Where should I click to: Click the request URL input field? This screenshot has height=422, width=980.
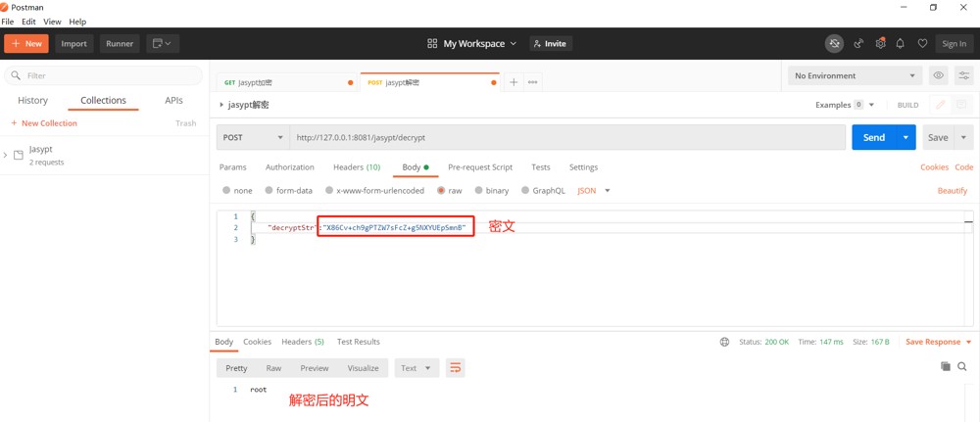(567, 137)
